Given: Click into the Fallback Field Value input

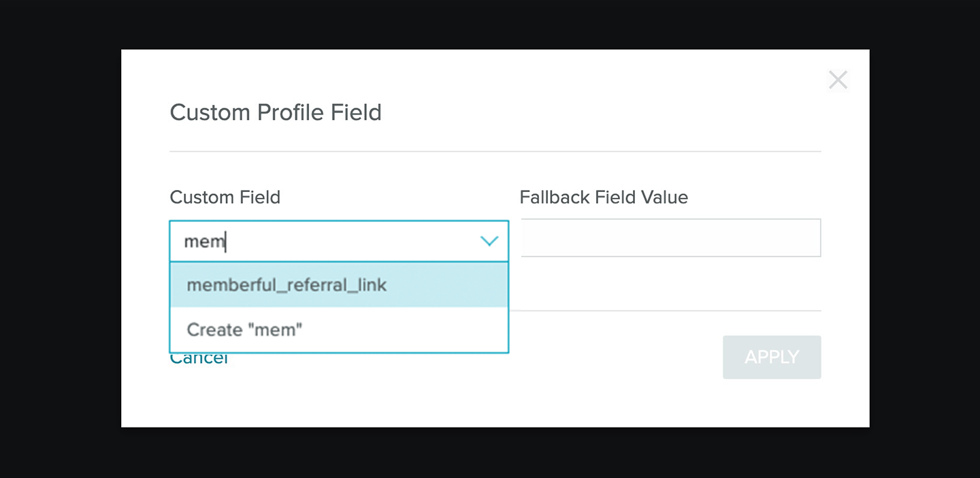Looking at the screenshot, I should click(670, 238).
